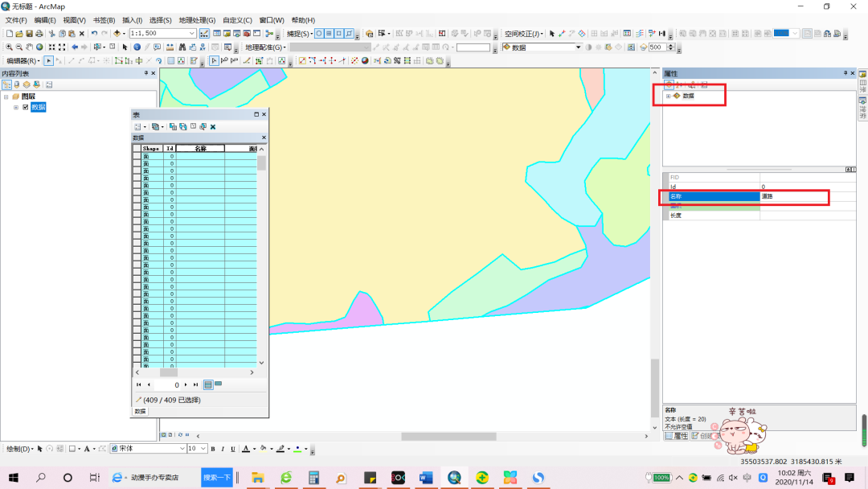The height and width of the screenshot is (489, 868).
Task: Open the 绘制(D) dropdown
Action: click(20, 449)
